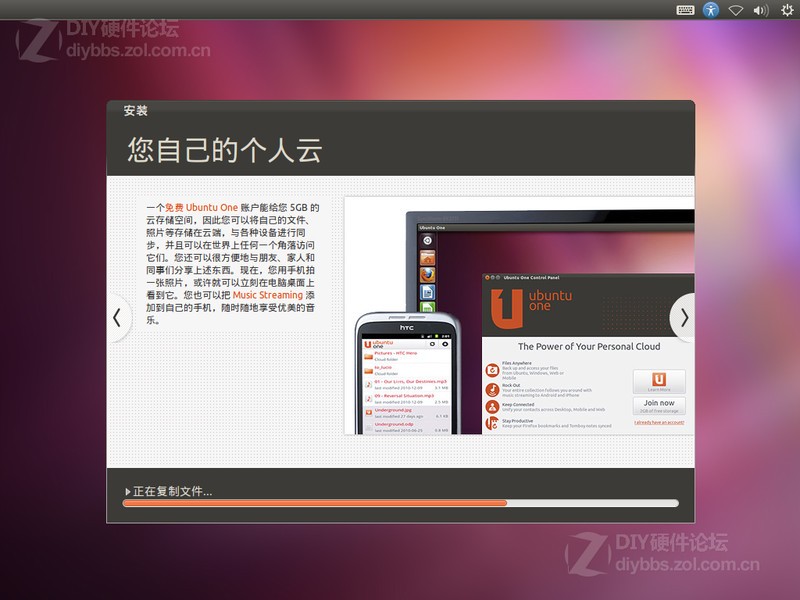
Task: Click the Music Streaming link text
Action: pyautogui.click(x=268, y=295)
